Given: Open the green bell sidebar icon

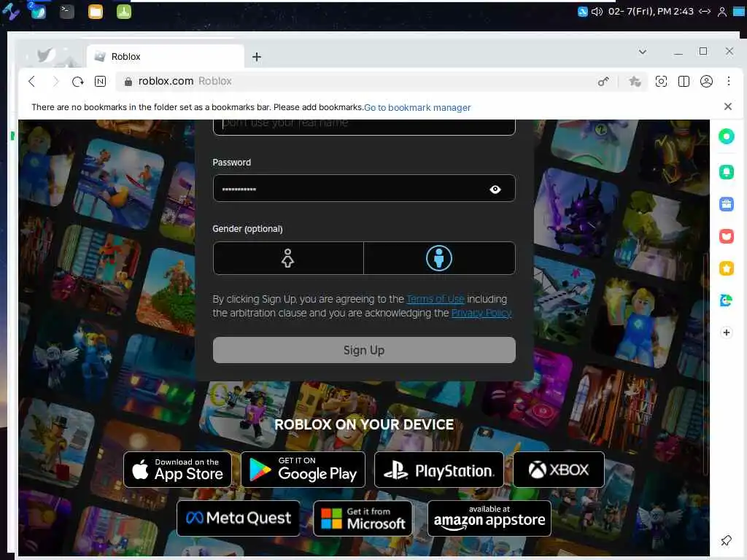Looking at the screenshot, I should [726, 171].
